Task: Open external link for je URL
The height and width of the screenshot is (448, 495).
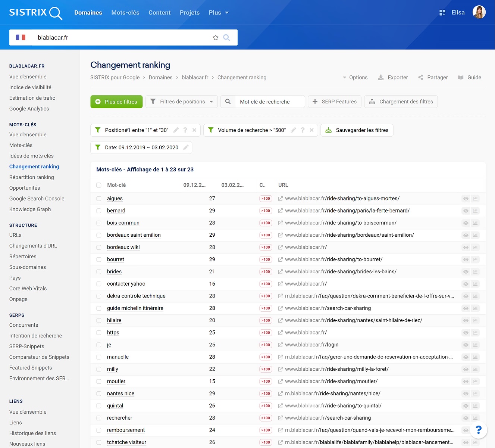Action: (x=281, y=345)
